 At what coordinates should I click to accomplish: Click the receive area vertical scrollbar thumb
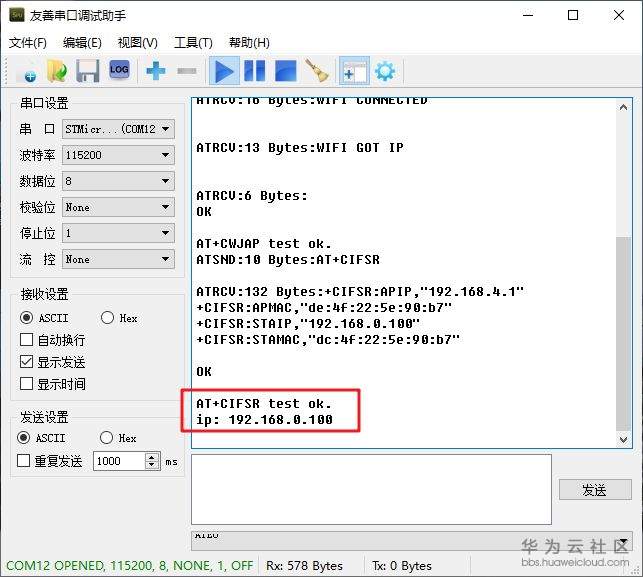click(623, 333)
